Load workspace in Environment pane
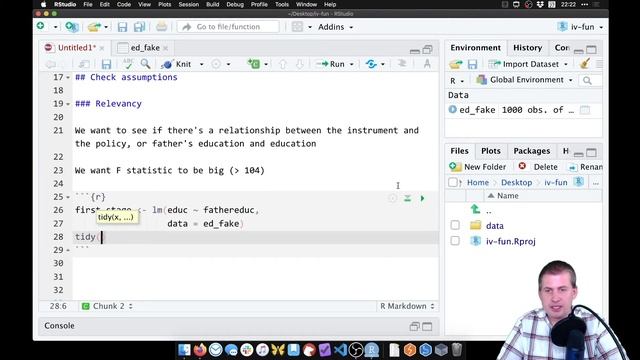The height and width of the screenshot is (360, 640). (456, 64)
